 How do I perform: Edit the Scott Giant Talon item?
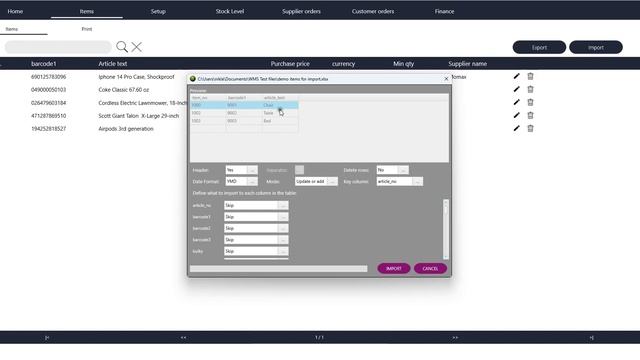point(516,116)
